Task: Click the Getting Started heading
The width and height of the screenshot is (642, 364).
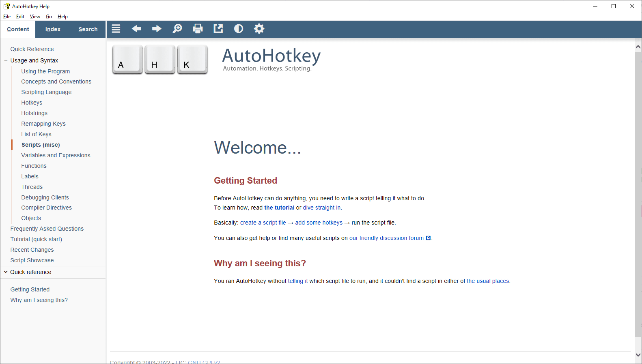Action: coord(246,180)
